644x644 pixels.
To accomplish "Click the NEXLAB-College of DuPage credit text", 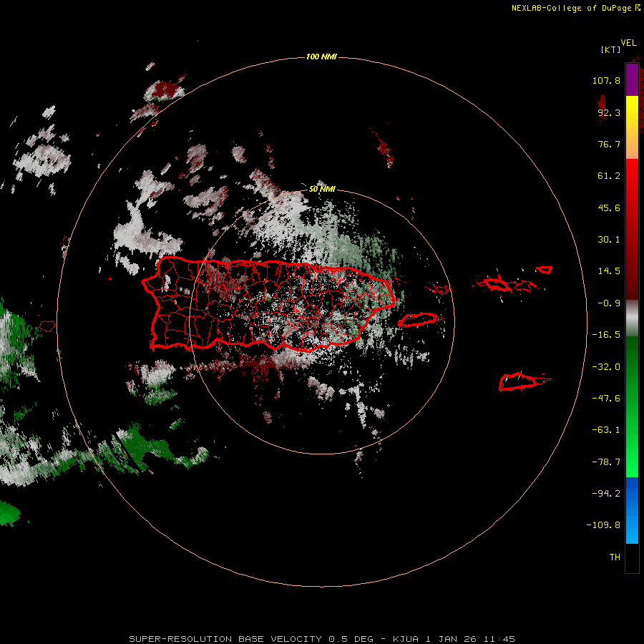I will pos(575,8).
